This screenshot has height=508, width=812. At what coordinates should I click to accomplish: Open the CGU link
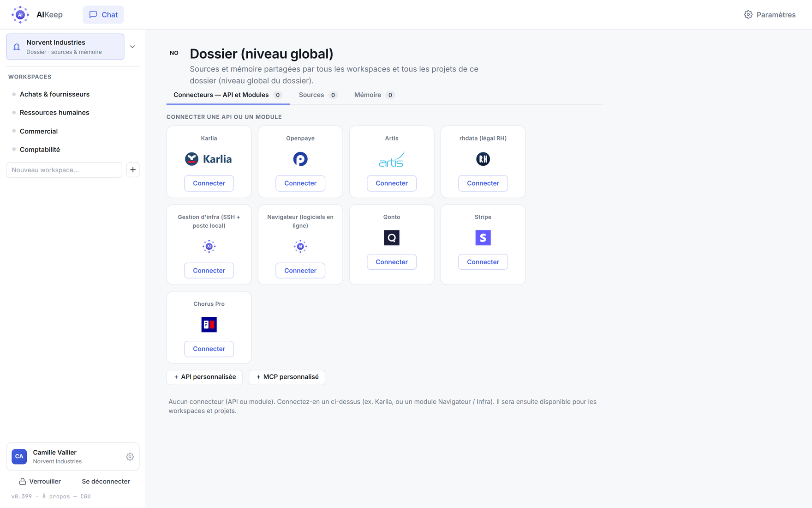click(x=85, y=496)
